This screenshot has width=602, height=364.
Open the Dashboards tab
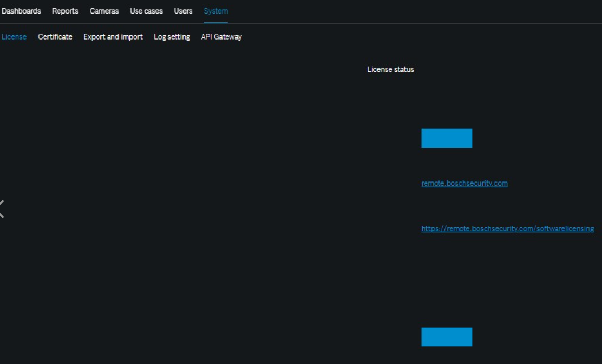click(21, 11)
